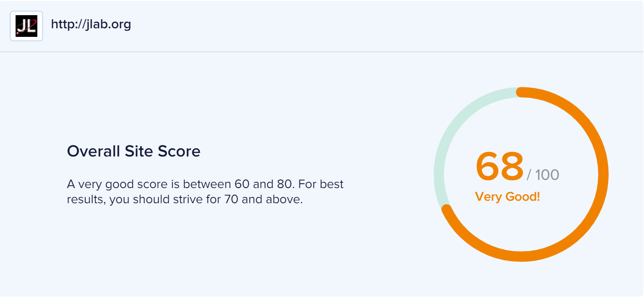644x297 pixels.
Task: Click the gray "/ 100" score total
Action: pos(543,175)
